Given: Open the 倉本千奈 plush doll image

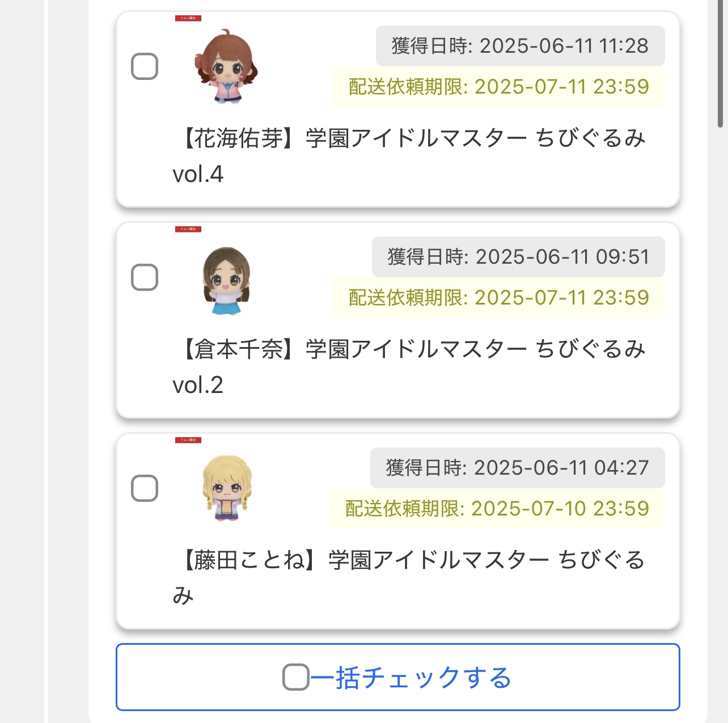Looking at the screenshot, I should coord(226,281).
